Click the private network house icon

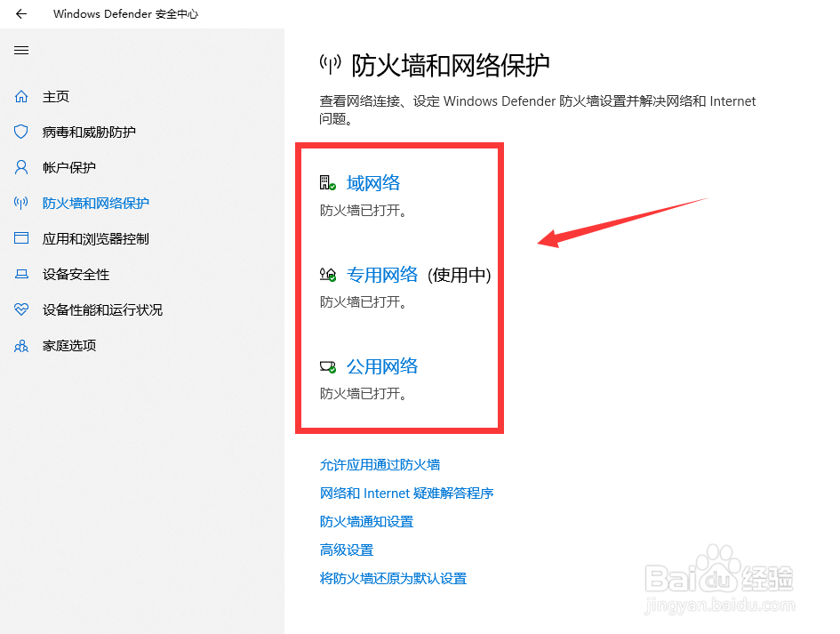point(328,275)
